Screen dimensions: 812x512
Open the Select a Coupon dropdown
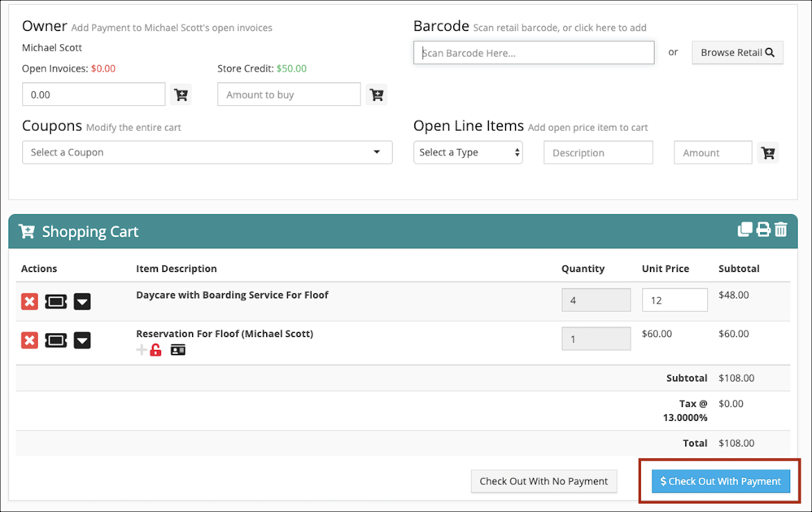pos(207,152)
